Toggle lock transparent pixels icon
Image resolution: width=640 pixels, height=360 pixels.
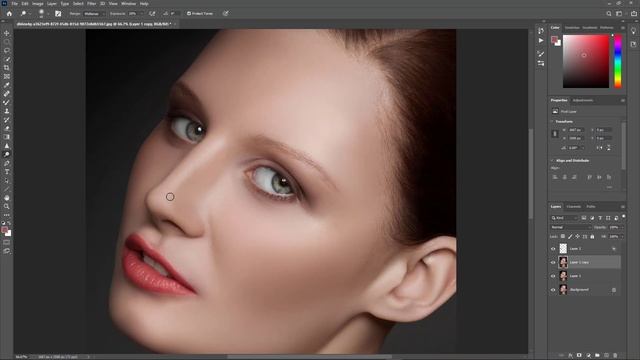tap(563, 237)
